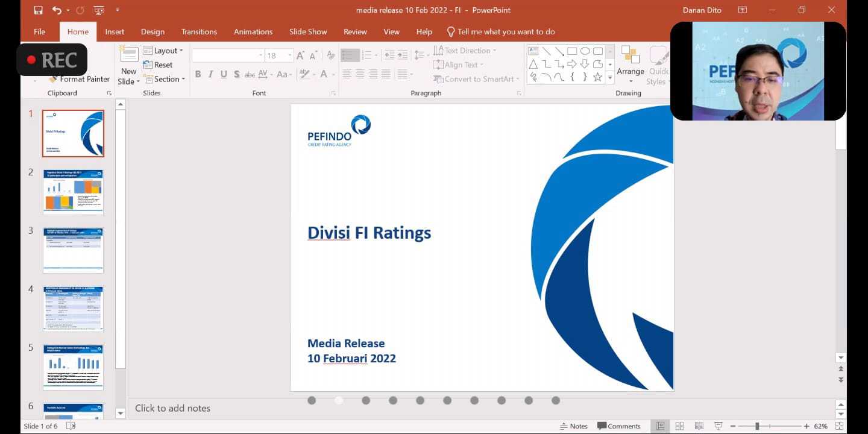Viewport: 868px width, 434px height.
Task: Open the View tab
Action: tap(392, 31)
